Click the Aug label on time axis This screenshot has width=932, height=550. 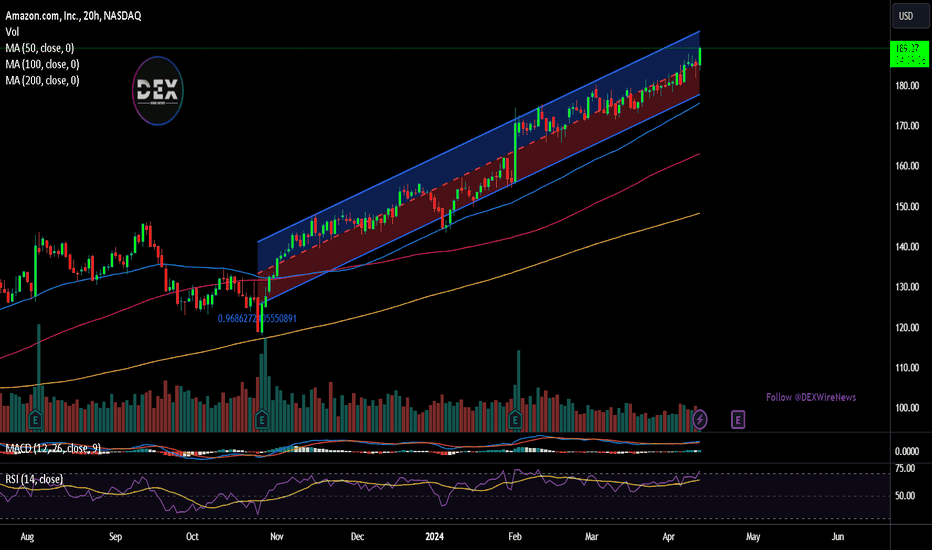coord(27,536)
